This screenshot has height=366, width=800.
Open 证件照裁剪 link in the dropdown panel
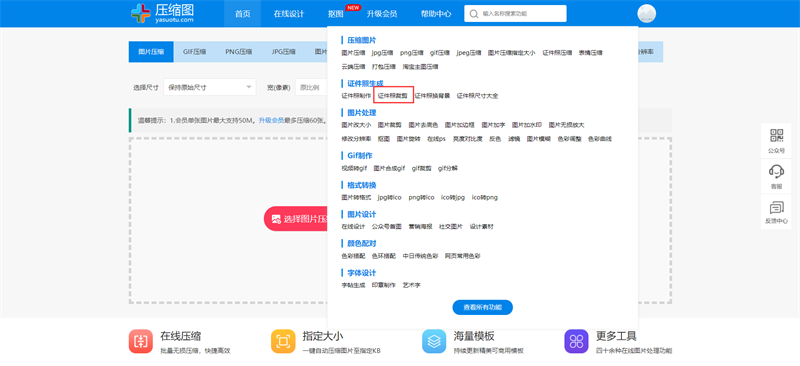[393, 95]
